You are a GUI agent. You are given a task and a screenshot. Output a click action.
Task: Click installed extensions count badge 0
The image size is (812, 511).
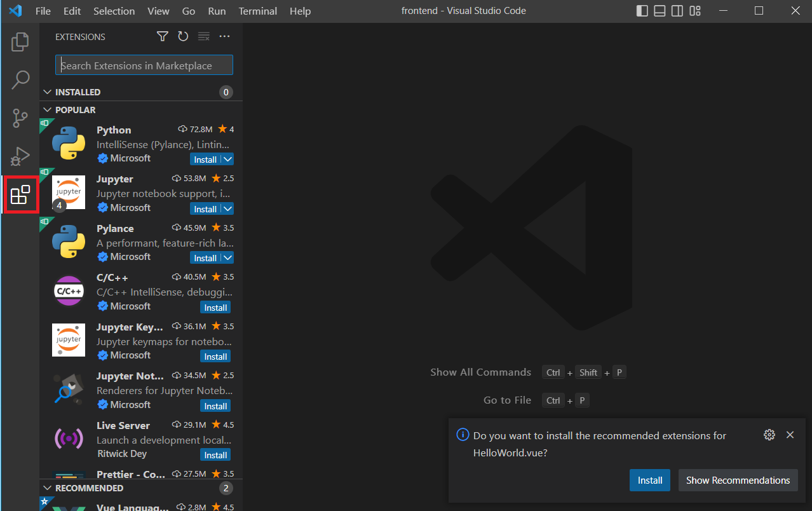(x=226, y=92)
